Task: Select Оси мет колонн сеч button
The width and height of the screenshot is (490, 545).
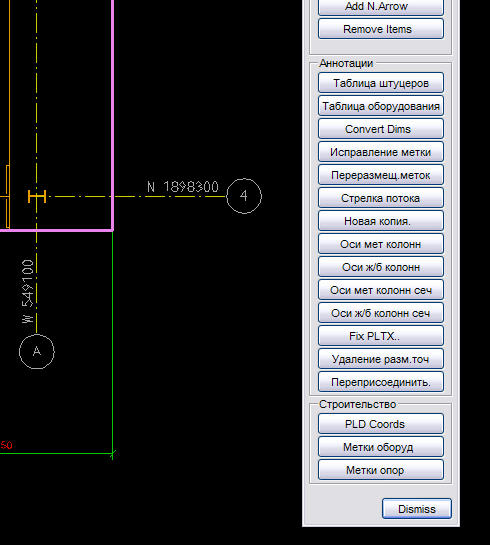Action: pos(381,290)
